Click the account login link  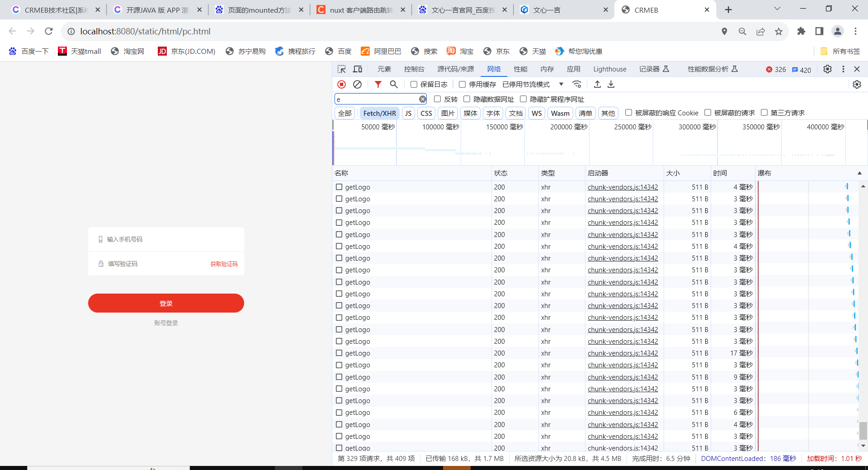pyautogui.click(x=166, y=323)
